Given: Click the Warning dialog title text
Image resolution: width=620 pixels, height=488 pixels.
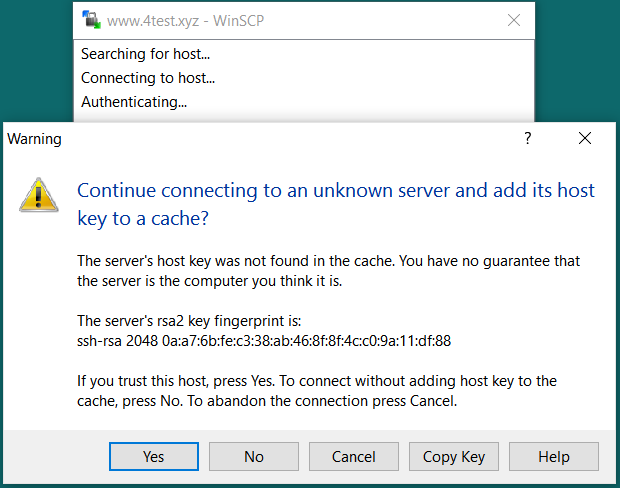Looking at the screenshot, I should tap(34, 139).
